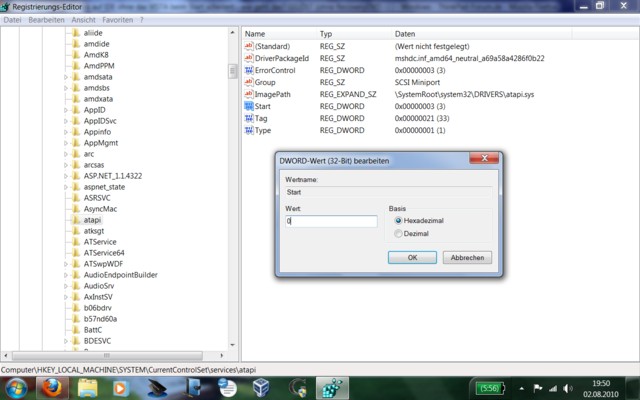Open Firefox from the taskbar

[x=52, y=388]
